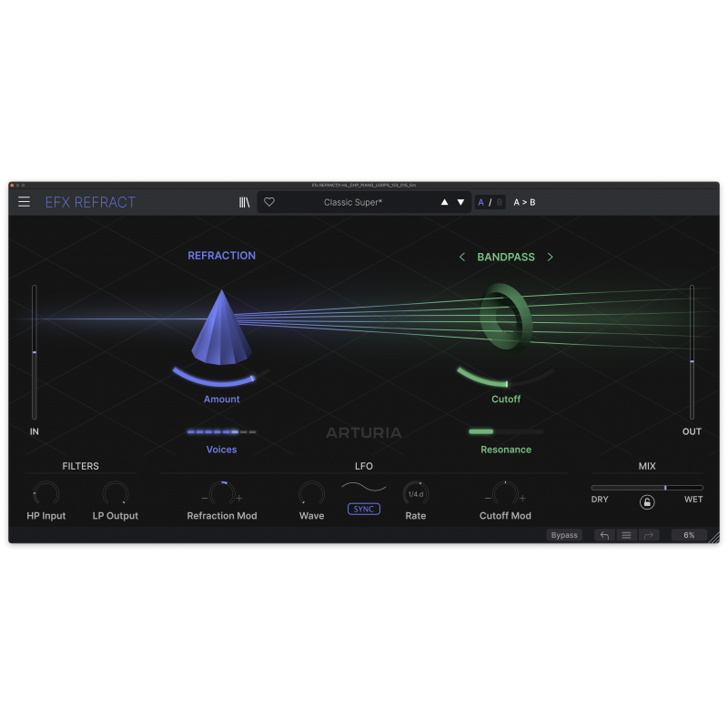Favorite the preset with the heart icon
728x728 pixels.
coord(269,202)
